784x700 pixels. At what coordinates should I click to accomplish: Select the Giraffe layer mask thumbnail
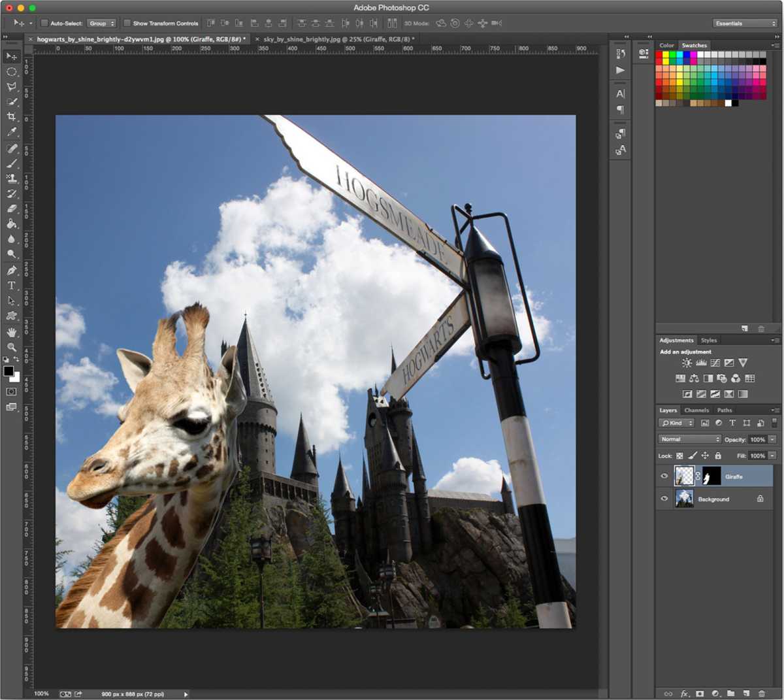711,476
